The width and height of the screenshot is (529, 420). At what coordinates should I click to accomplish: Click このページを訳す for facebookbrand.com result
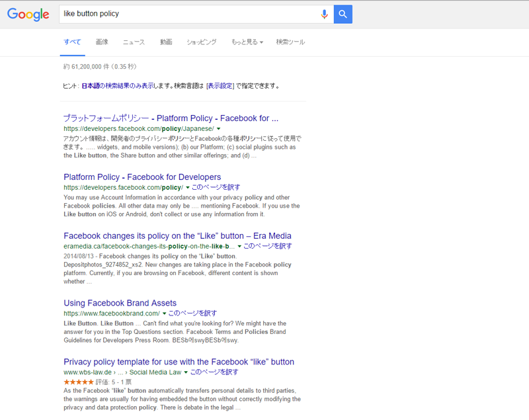(x=192, y=313)
